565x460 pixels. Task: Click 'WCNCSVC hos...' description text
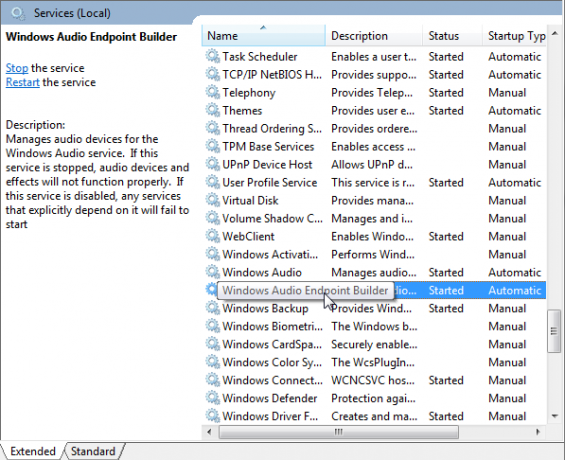click(373, 381)
